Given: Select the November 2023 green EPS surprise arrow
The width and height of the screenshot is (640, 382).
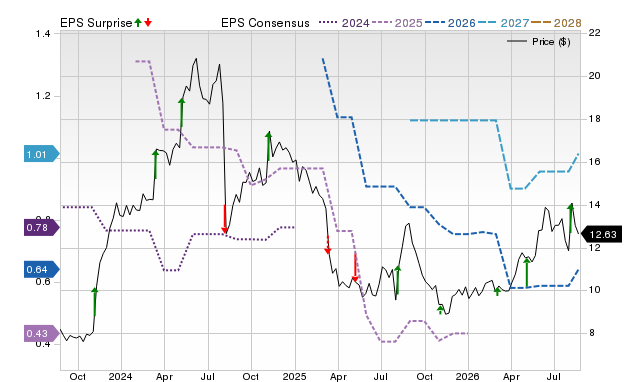Looking at the screenshot, I should coord(95,302).
